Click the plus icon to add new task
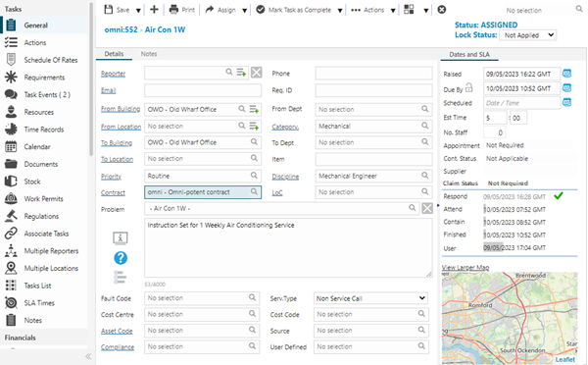This screenshot has height=365, width=588. (x=154, y=10)
